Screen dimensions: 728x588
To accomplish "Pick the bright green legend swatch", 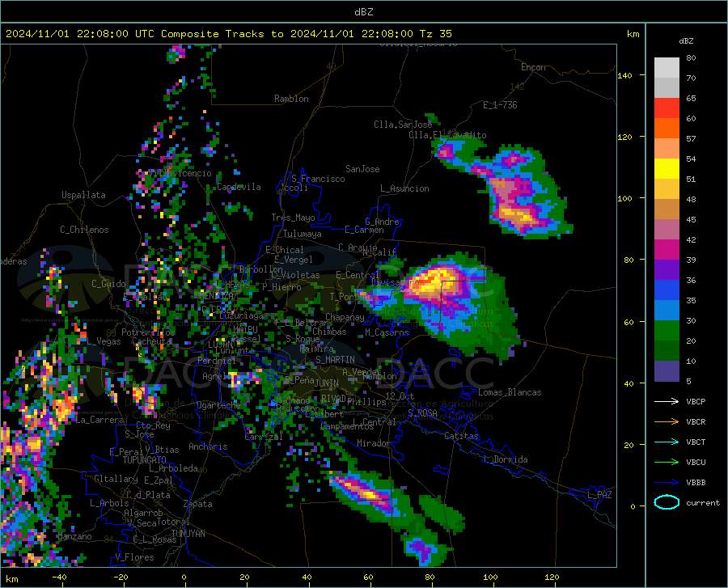I will coord(667,331).
